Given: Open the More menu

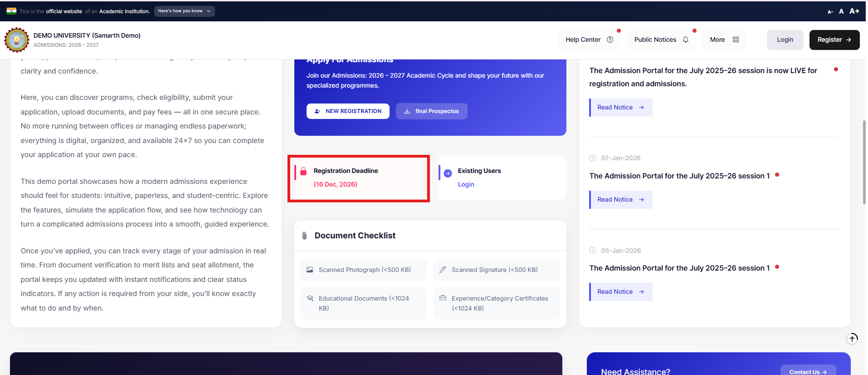Looking at the screenshot, I should pyautogui.click(x=724, y=40).
